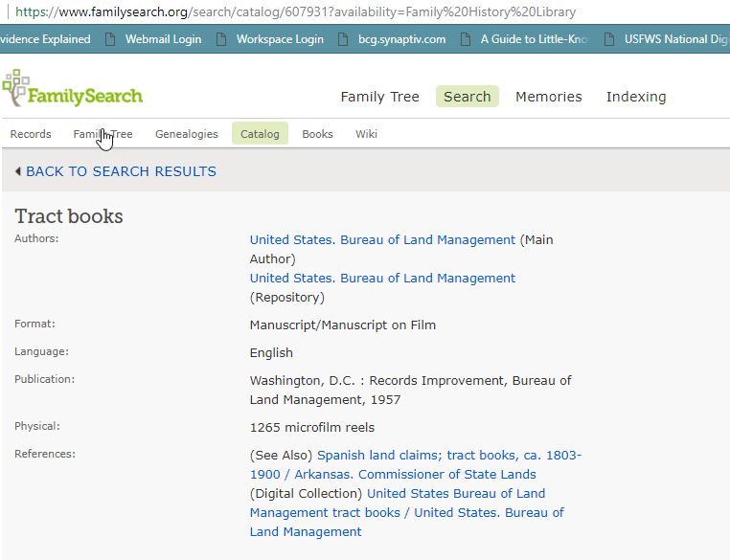Click the Manuscript/Manuscript on Film format value

343,325
